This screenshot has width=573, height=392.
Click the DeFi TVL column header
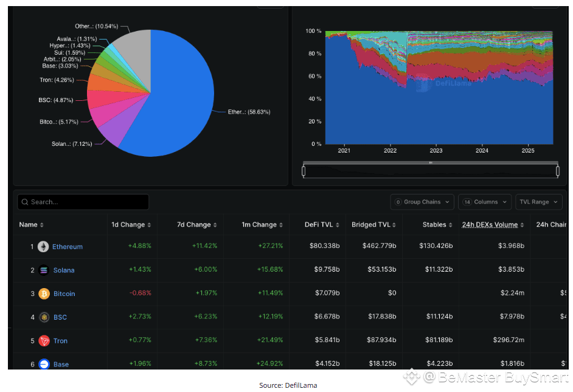coord(319,224)
